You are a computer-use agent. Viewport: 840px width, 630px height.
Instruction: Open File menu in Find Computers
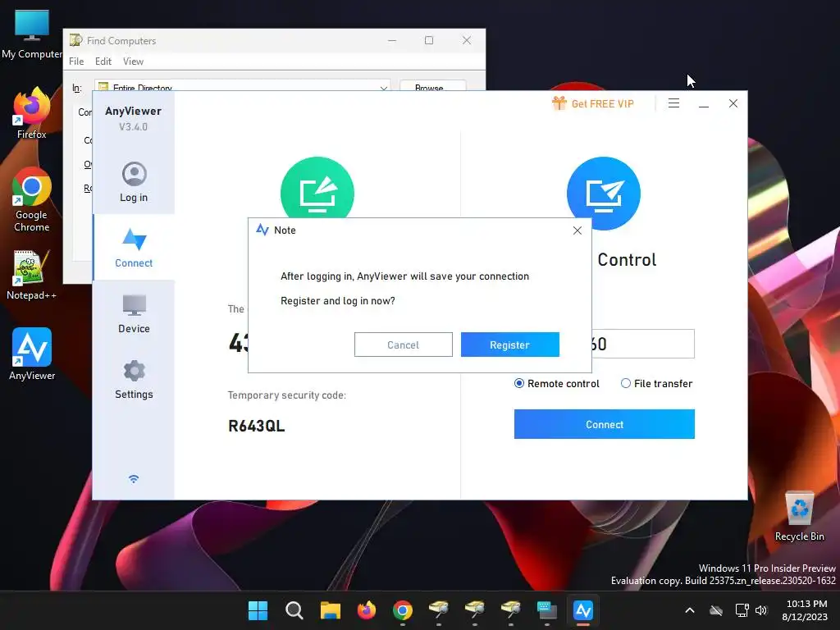(76, 61)
